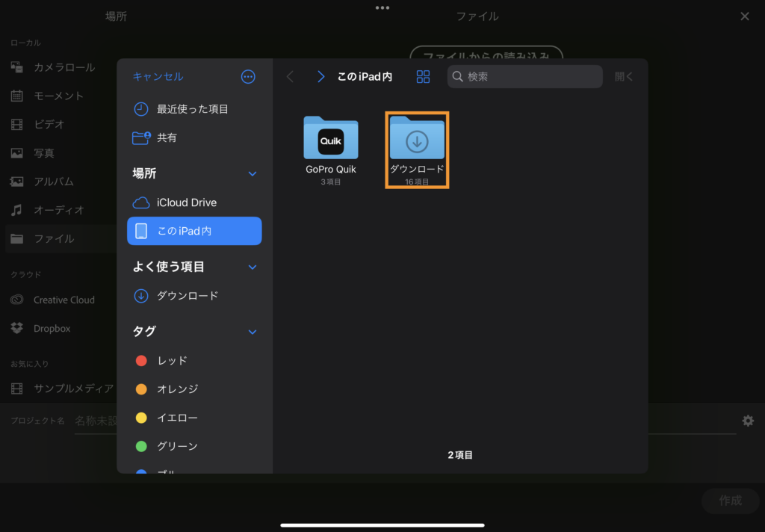Navigate forward with right chevron
The width and height of the screenshot is (765, 532).
[x=320, y=76]
